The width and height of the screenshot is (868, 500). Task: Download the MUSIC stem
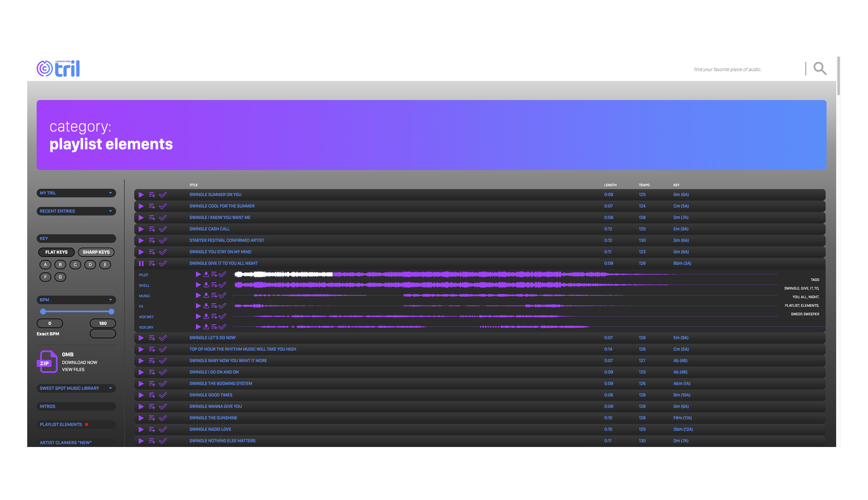pos(206,295)
